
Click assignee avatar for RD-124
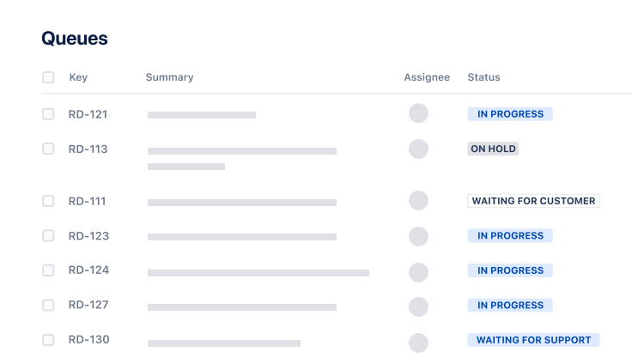pos(418,272)
